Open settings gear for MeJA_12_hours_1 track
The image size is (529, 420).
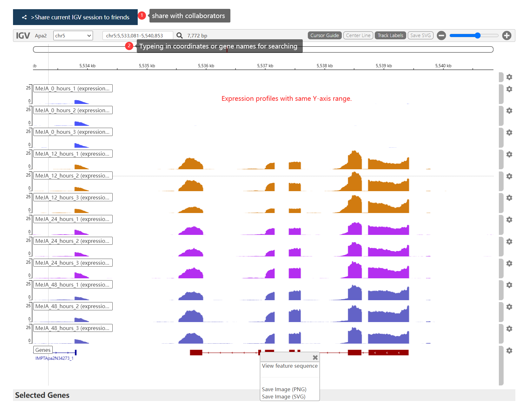[509, 154]
